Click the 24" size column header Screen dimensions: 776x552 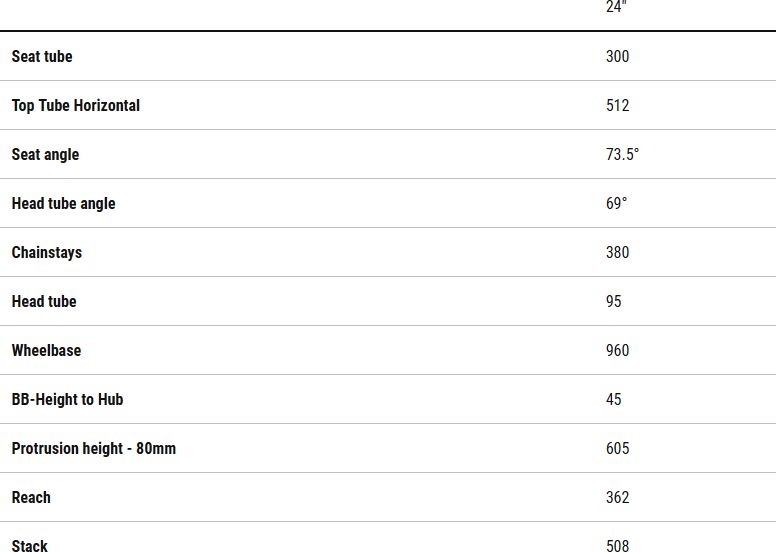point(616,7)
